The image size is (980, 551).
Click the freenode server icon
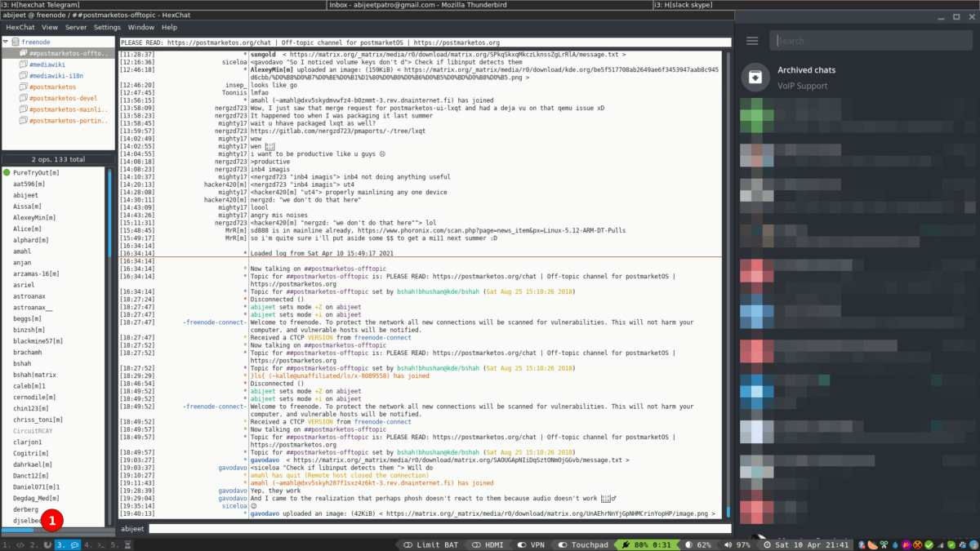[x=16, y=42]
